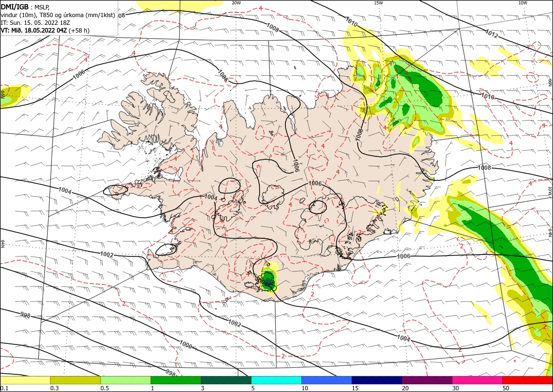Pick the blue 10–15 legend swatch
Image resolution: width=553 pixels, height=392 pixels.
tap(327, 380)
